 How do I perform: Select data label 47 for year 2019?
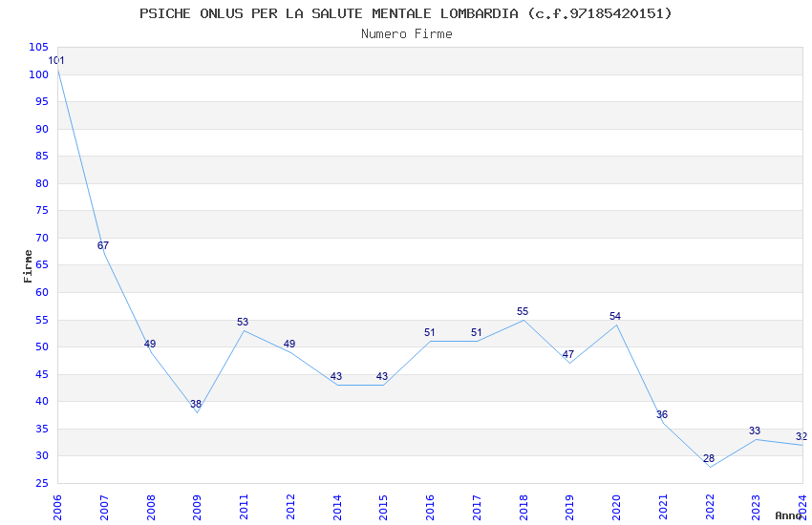tap(568, 354)
